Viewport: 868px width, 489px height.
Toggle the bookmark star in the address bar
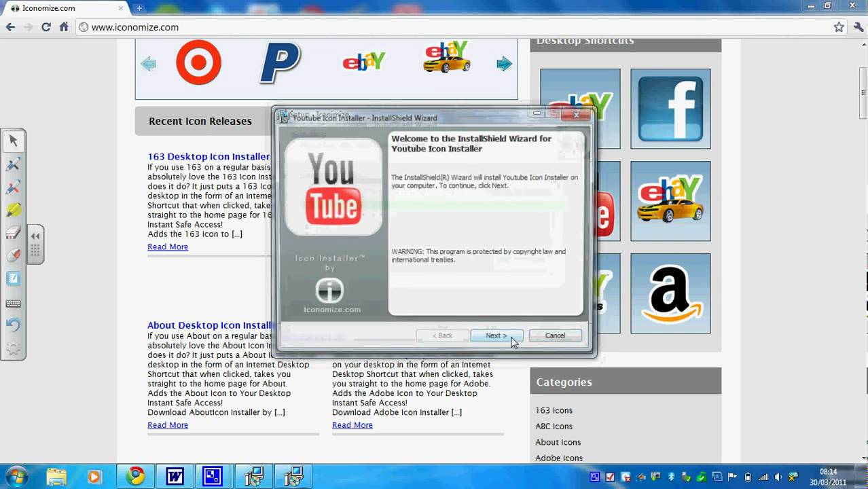tap(840, 28)
